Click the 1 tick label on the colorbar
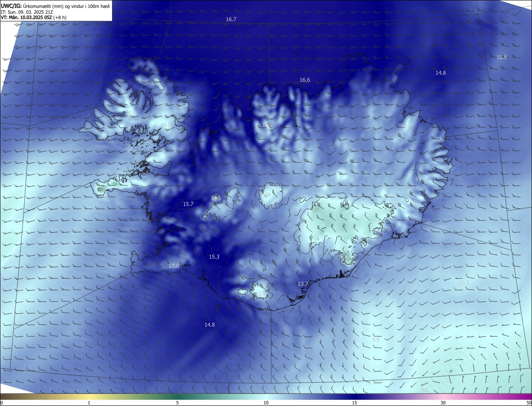Screen dimensions: 532x406 coord(89,403)
